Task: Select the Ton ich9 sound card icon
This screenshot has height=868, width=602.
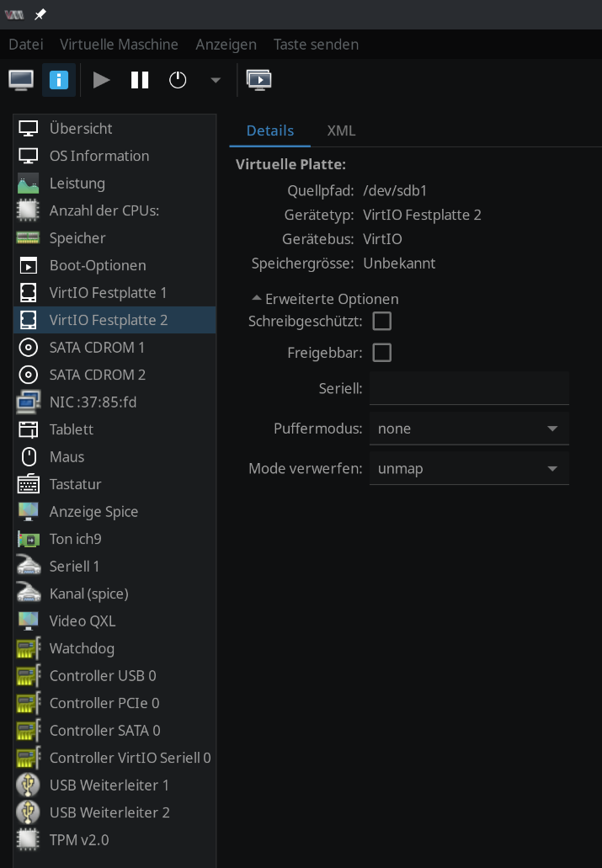Action: tap(29, 539)
